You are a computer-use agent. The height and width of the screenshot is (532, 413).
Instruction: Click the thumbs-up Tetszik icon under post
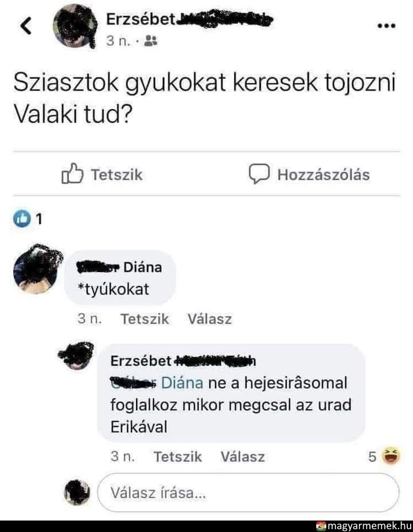(72, 173)
